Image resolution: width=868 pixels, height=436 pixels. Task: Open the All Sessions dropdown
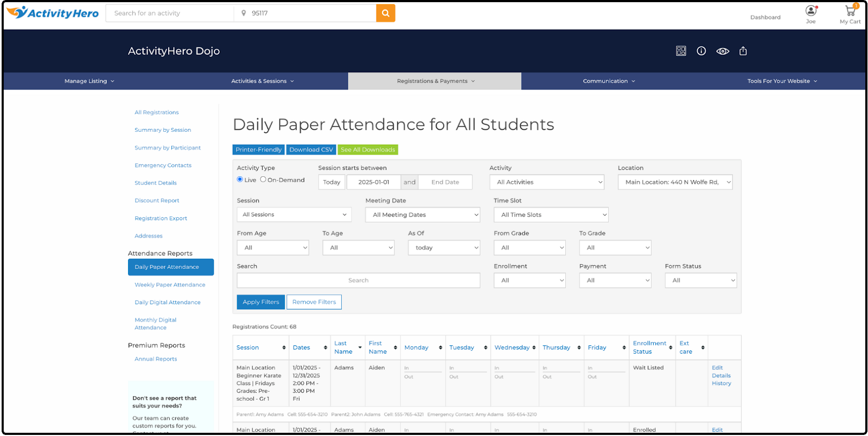[x=294, y=215]
